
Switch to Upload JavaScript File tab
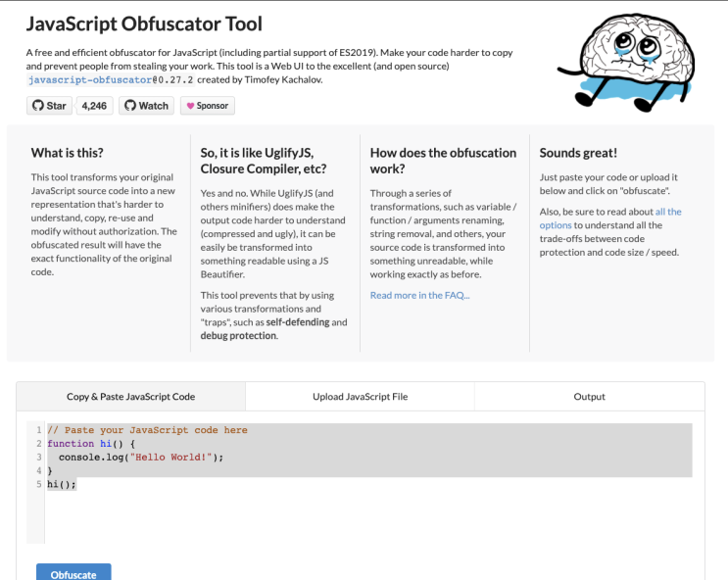coord(360,397)
